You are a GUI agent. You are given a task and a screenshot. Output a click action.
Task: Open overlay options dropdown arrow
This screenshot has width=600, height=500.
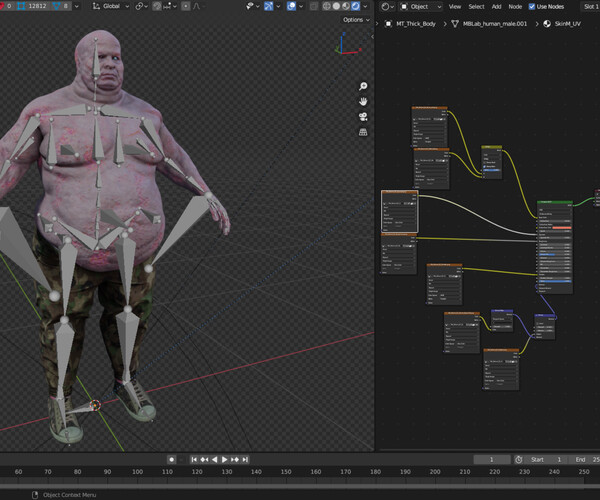[301, 6]
